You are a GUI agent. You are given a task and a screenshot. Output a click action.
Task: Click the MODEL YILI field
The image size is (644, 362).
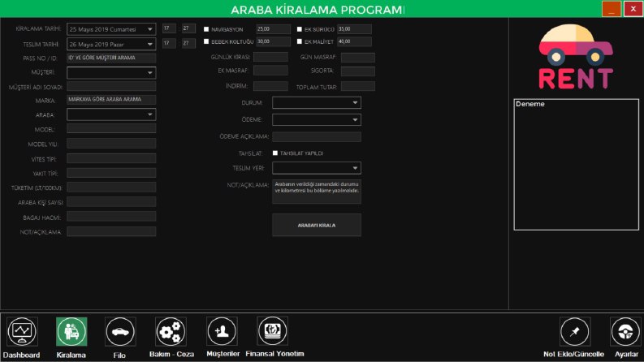click(x=111, y=144)
